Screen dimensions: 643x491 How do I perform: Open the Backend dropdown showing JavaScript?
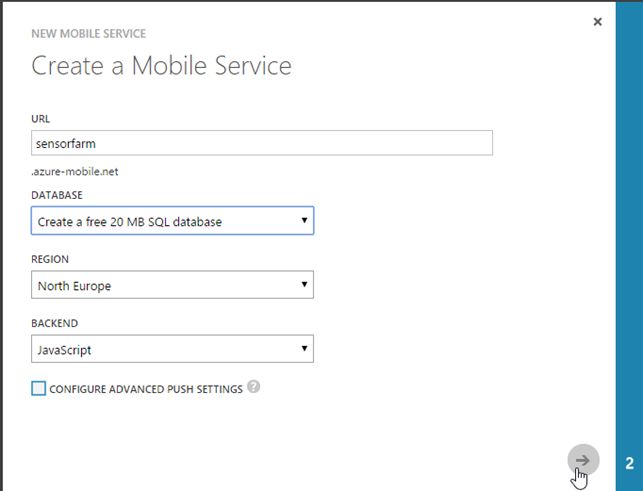[172, 349]
